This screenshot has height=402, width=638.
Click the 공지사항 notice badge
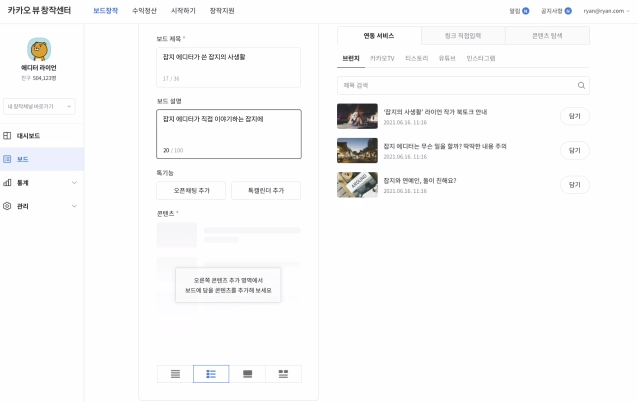click(568, 11)
